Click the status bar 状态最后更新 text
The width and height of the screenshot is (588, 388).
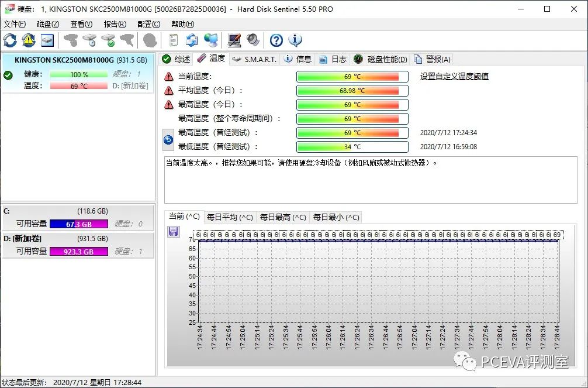tap(72, 382)
